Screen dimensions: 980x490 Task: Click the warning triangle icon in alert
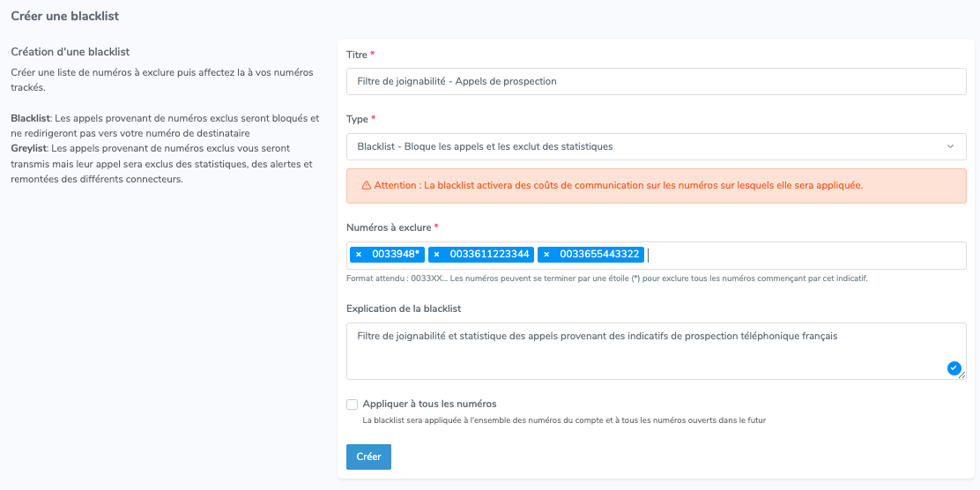point(367,186)
